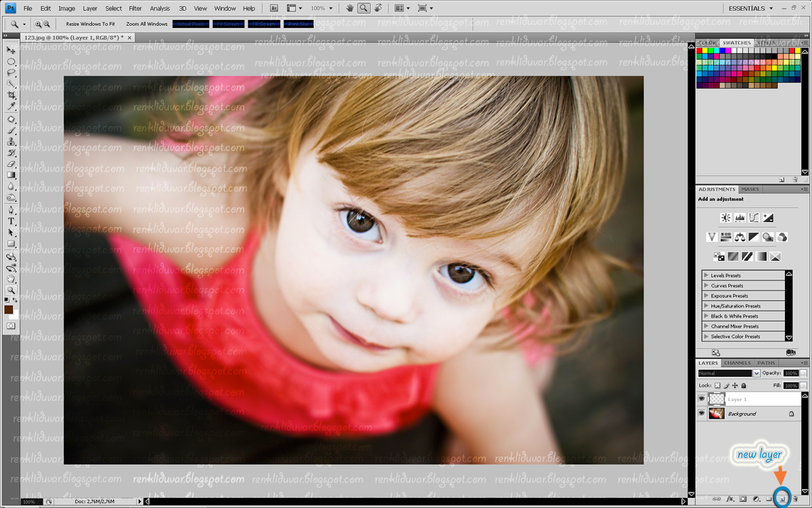
Task: Select the Brush tool
Action: [x=12, y=131]
